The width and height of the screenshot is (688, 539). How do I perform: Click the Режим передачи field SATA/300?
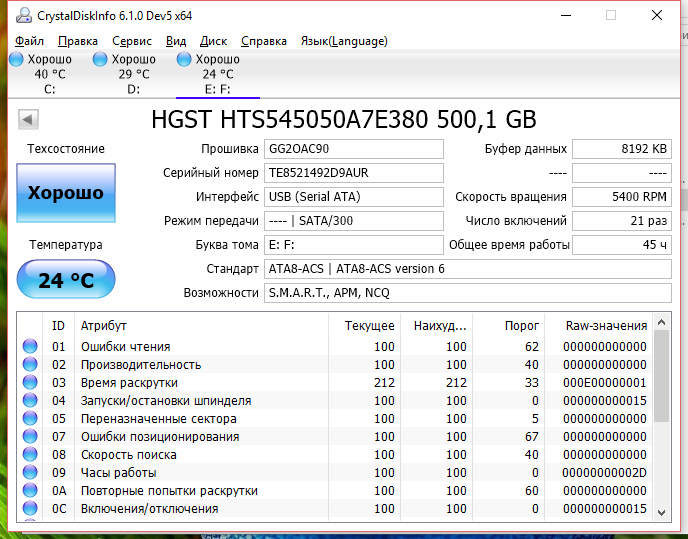354,221
